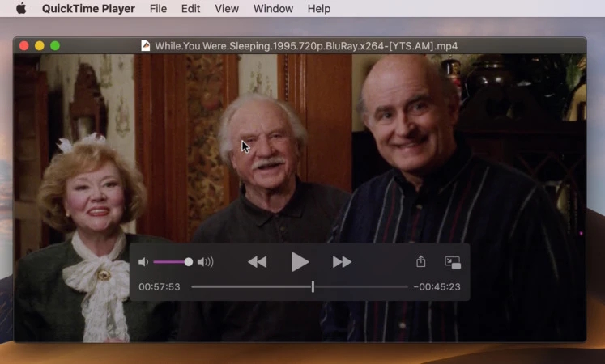Click the rewind button
605x364 pixels.
point(258,262)
